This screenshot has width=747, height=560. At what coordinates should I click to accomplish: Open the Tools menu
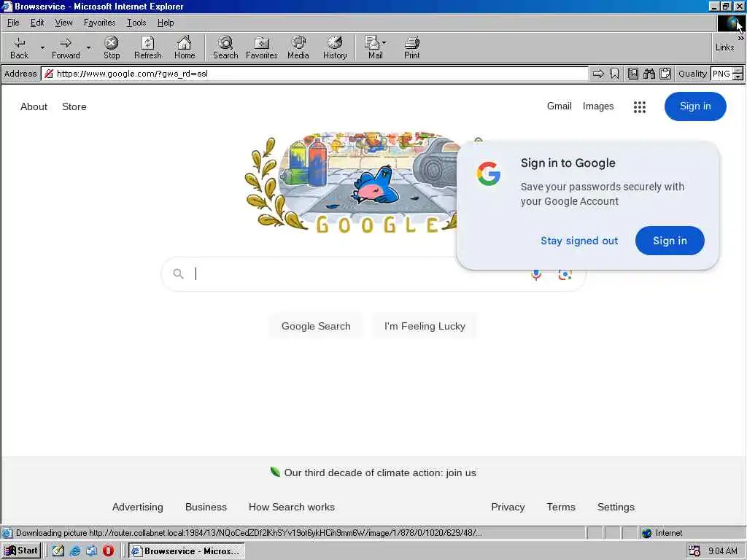(136, 23)
